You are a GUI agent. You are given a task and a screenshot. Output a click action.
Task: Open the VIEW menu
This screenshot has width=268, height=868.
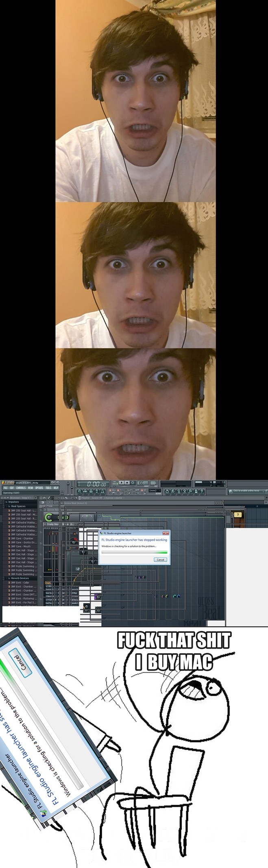pyautogui.click(x=31, y=488)
